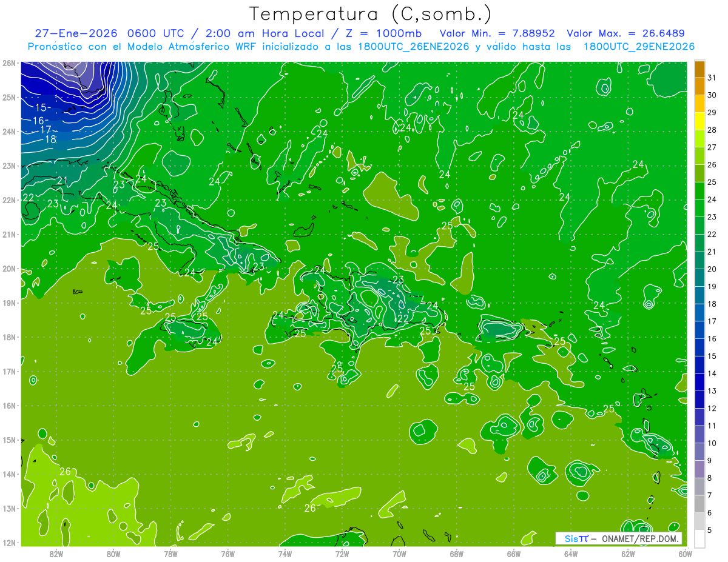728x562 pixels.
Task: Click the 26N latitude axis label
Action: 8,63
